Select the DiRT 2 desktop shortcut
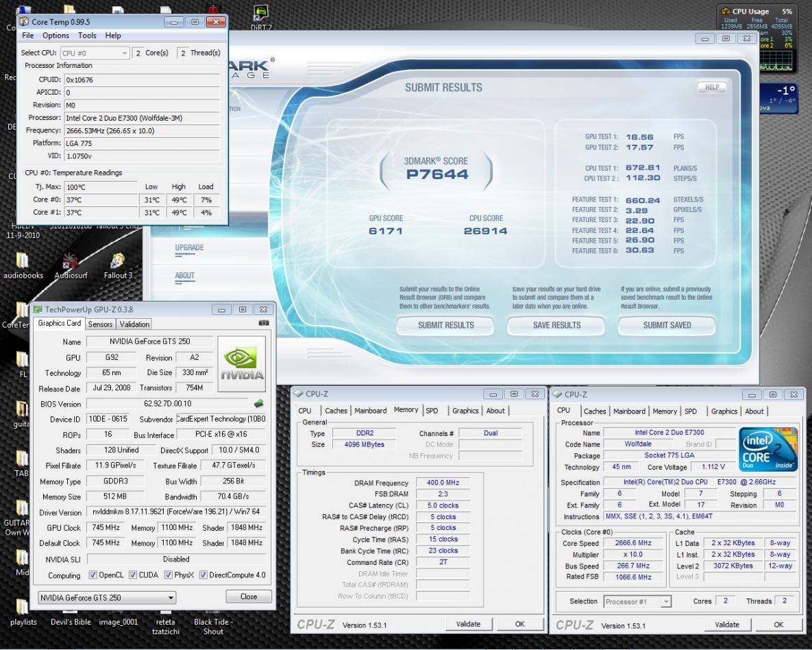 pos(261,18)
